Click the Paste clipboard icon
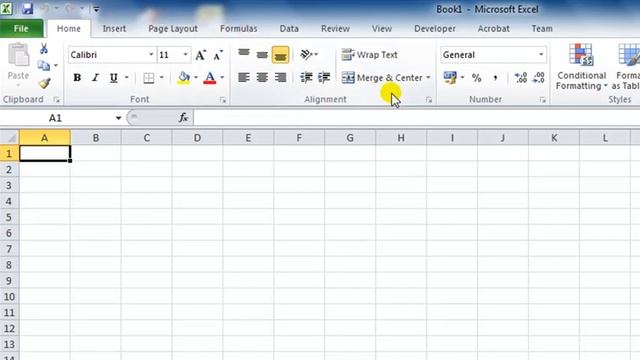This screenshot has width=640, height=360. (x=18, y=55)
